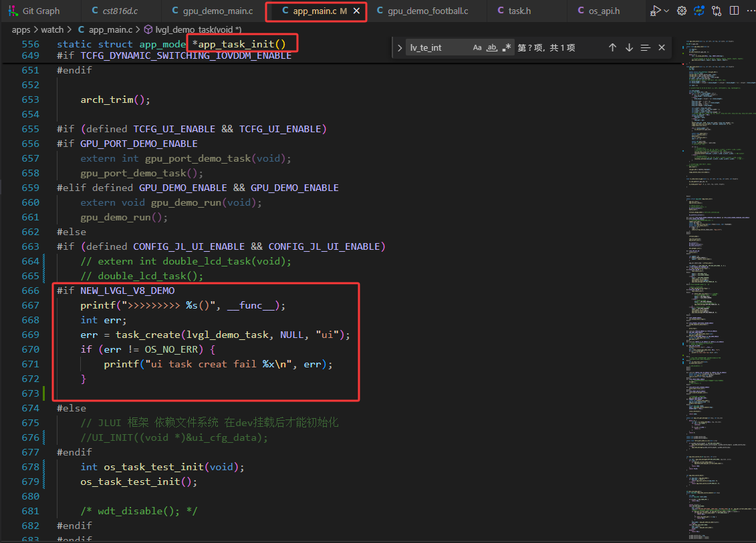
Task: Click the gear settings icon in editor toolbar
Action: pyautogui.click(x=682, y=11)
